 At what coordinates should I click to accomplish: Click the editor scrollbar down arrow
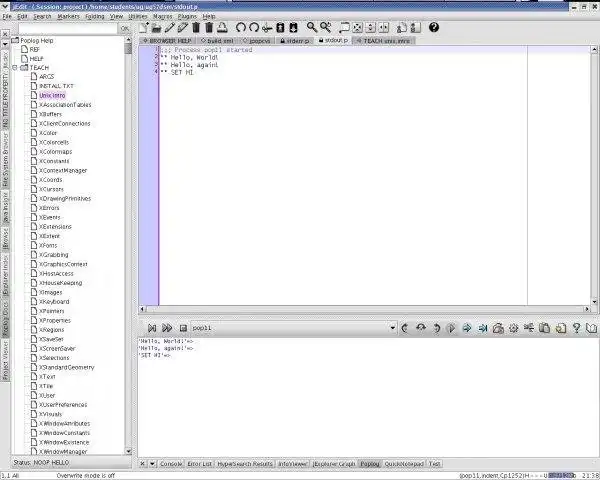[594, 302]
